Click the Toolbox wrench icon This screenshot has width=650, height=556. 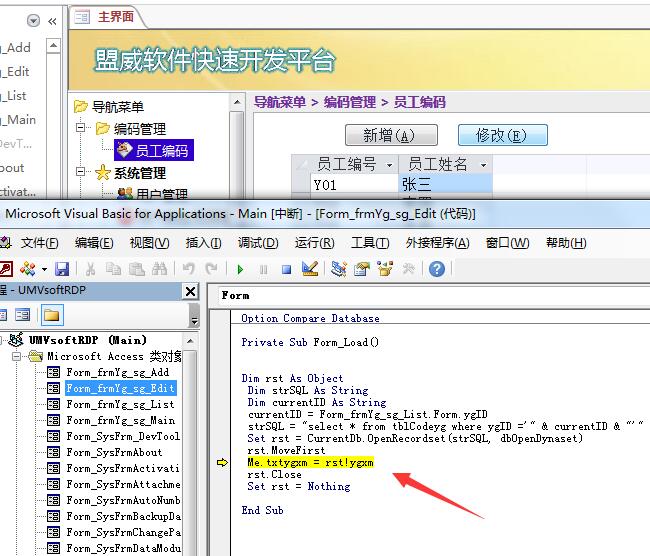[x=408, y=269]
